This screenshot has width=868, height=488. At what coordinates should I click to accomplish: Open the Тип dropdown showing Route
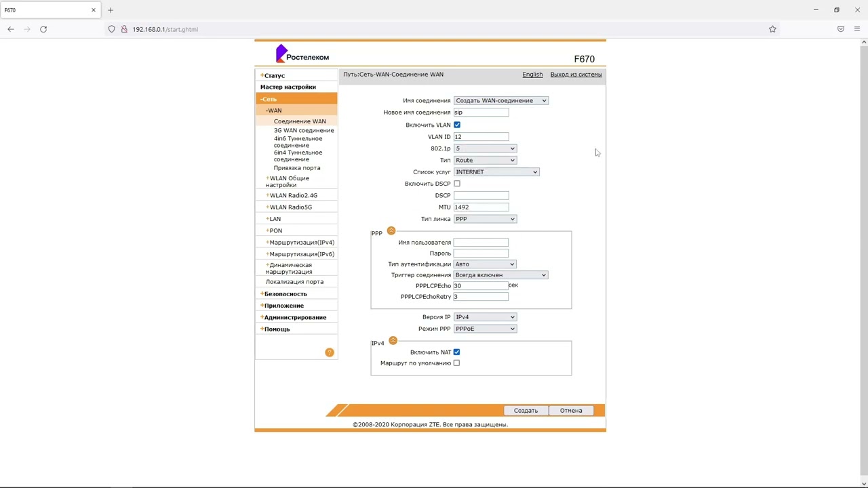pos(485,161)
